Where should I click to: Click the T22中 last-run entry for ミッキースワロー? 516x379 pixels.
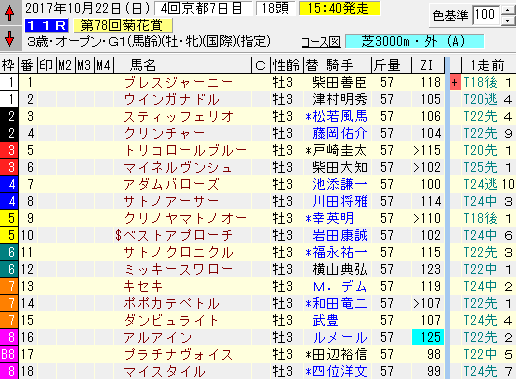[x=480, y=269]
